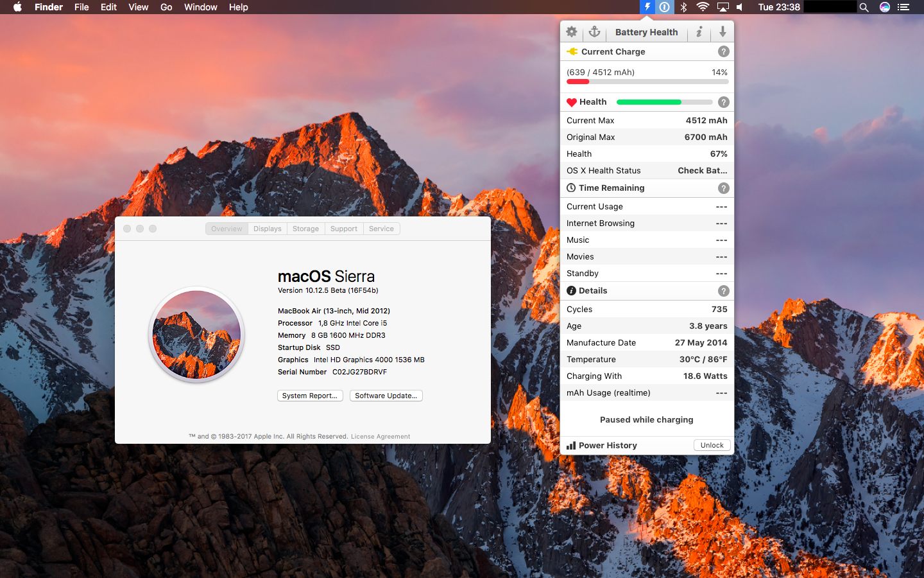924x578 pixels.
Task: Open the Bluetooth status menu
Action: click(683, 7)
